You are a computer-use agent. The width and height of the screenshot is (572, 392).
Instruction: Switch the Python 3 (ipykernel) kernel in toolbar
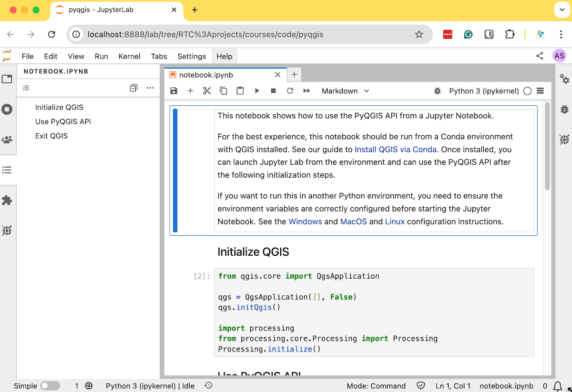484,91
